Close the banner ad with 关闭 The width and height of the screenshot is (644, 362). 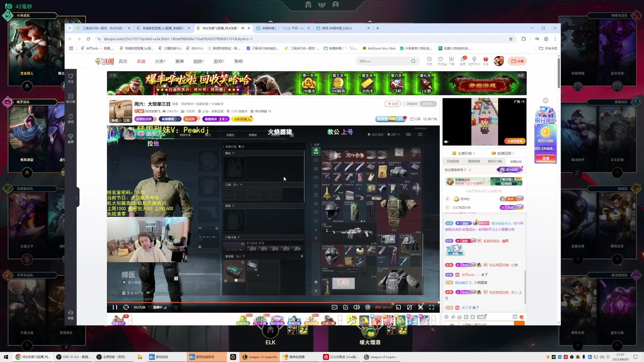[520, 75]
